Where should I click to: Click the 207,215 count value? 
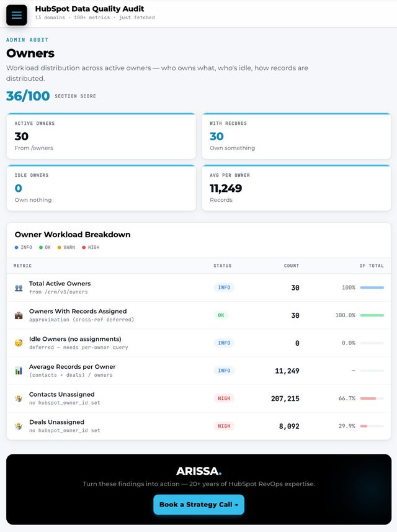point(285,399)
